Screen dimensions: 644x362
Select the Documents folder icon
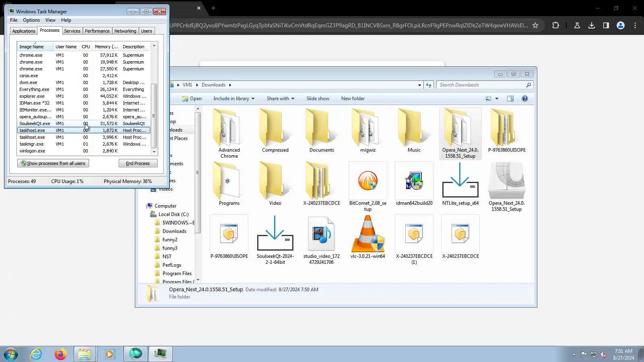pos(322,128)
